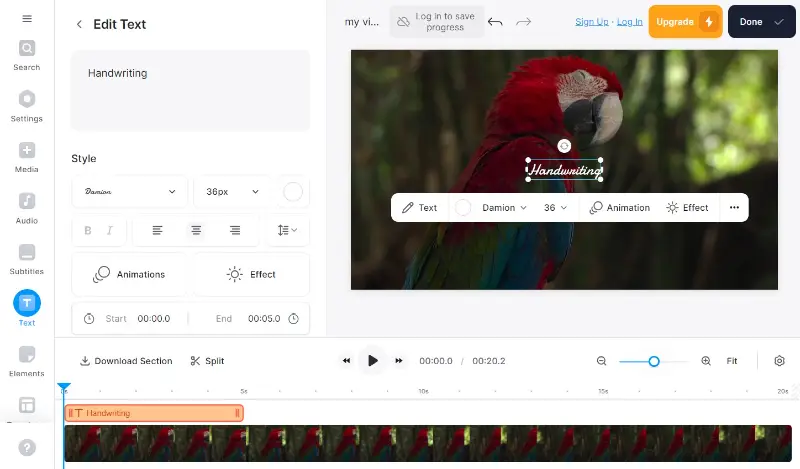Open the line spacing dropdown
Screen dimensions: 800x469
pyautogui.click(x=288, y=230)
